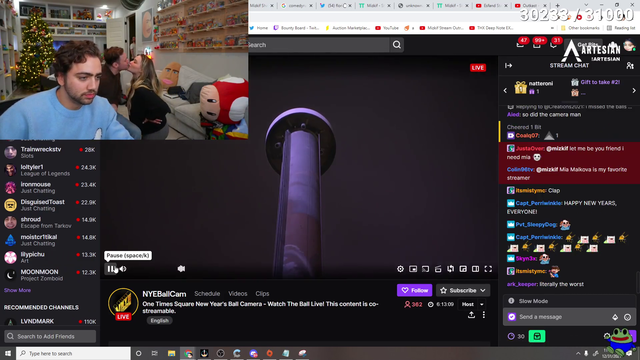
Task: Click Search to Add Friends field
Action: 50,336
